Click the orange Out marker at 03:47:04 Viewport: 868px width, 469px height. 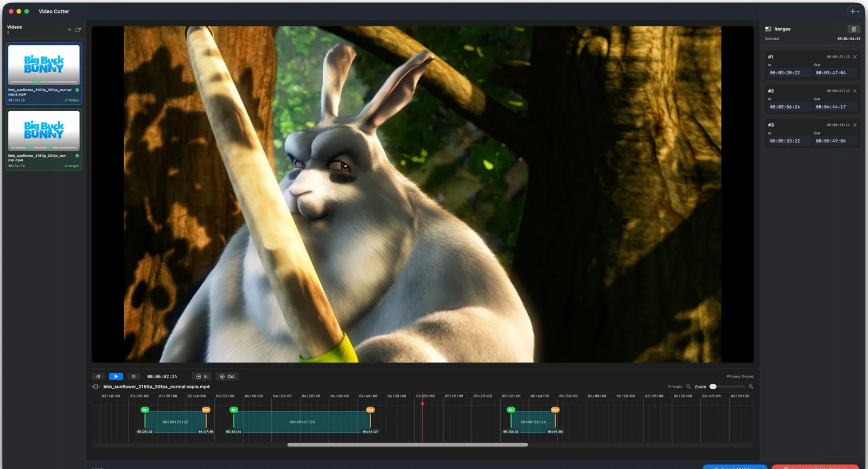coord(206,410)
